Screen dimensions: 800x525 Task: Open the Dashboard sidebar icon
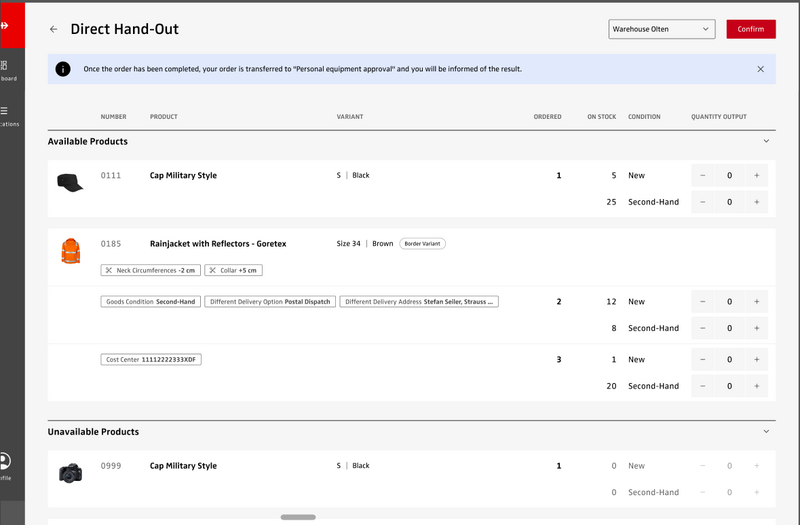7,67
